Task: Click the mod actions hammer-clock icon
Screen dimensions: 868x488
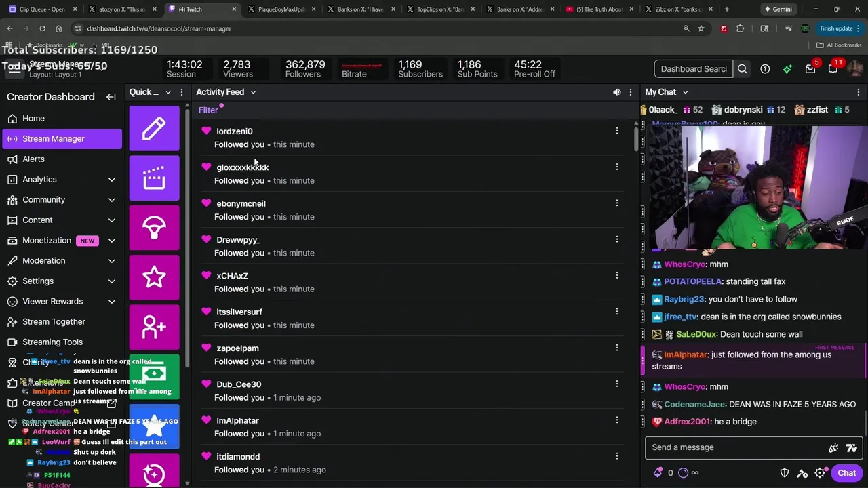Action: pos(802,473)
